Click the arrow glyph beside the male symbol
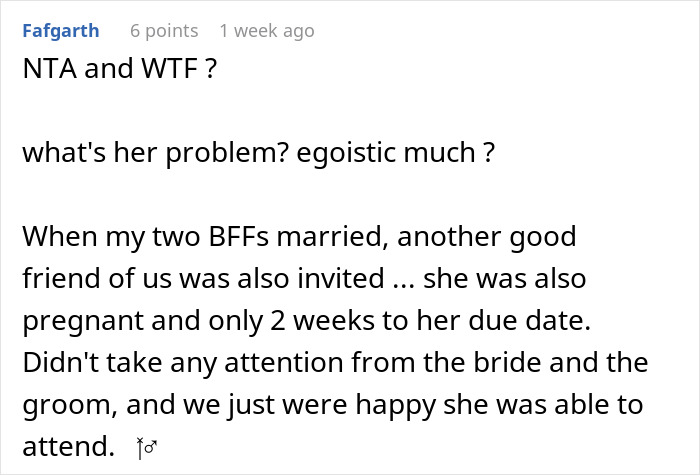 tap(140, 448)
